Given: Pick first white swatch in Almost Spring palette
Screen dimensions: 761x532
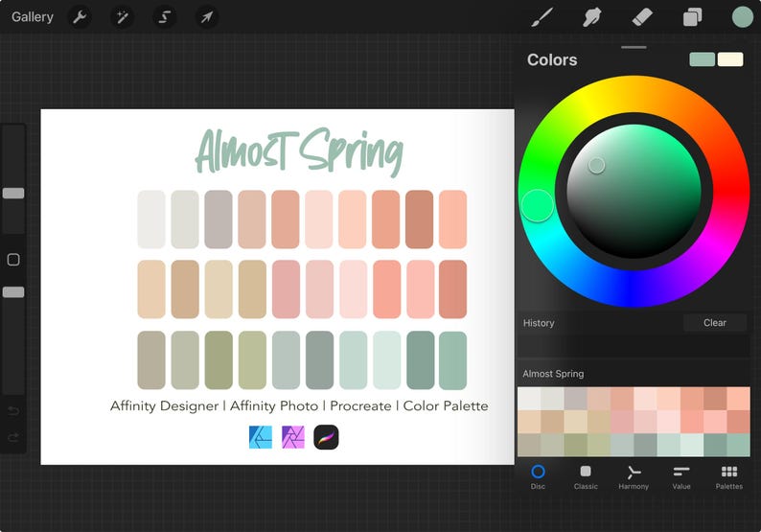Looking at the screenshot, I should coord(529,399).
